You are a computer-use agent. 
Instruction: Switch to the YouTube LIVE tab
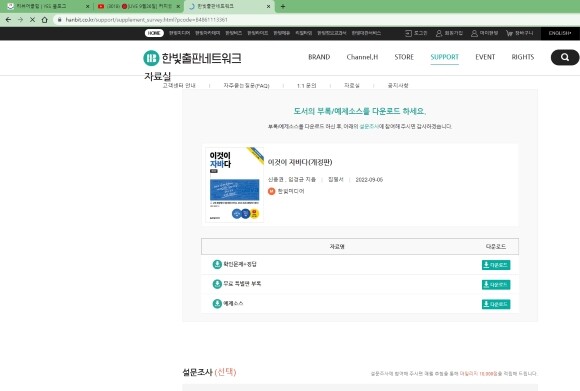click(139, 6)
